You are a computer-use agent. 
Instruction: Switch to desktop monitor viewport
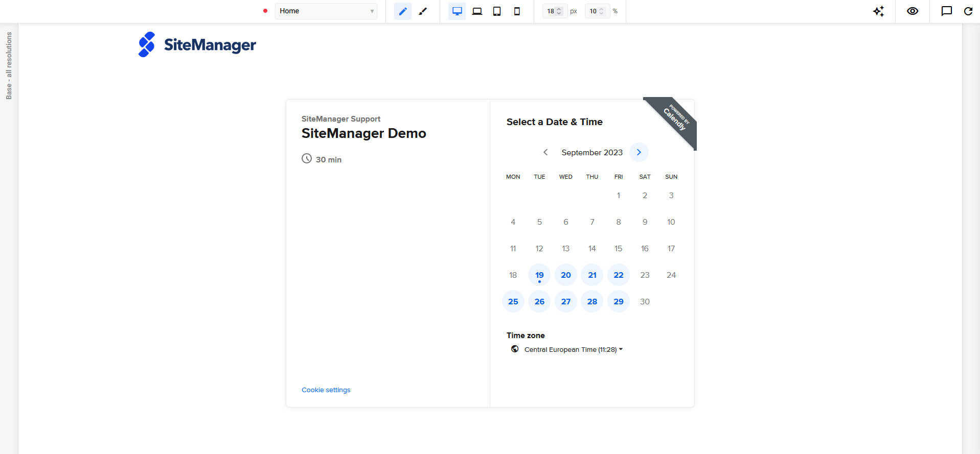(457, 11)
